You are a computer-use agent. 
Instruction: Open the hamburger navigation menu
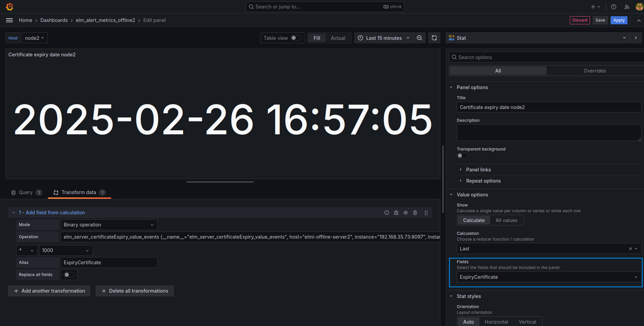pos(9,20)
